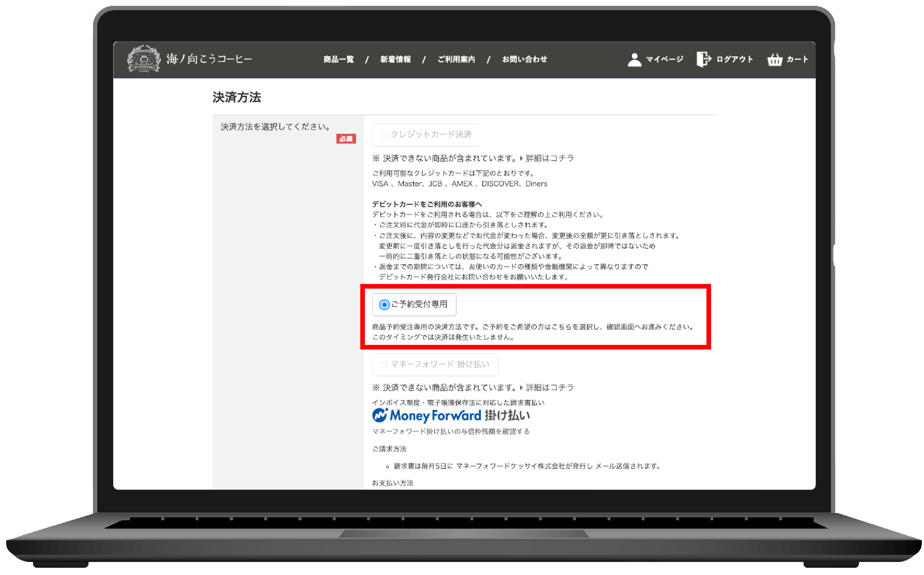924x575 pixels.
Task: Click the My Page person icon
Action: tap(634, 60)
